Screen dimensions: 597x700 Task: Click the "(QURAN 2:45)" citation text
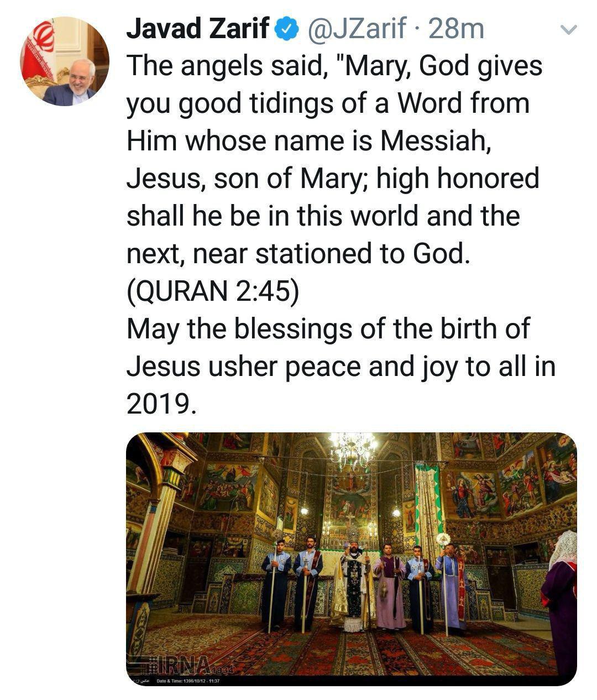[x=213, y=291]
